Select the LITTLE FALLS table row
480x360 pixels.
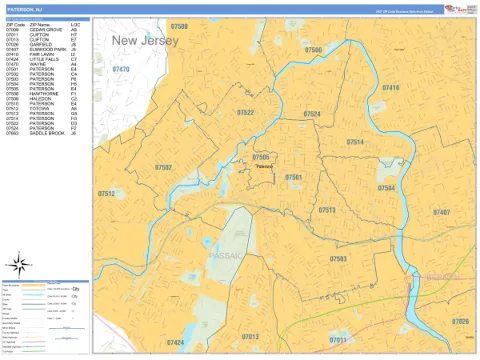[x=41, y=59]
